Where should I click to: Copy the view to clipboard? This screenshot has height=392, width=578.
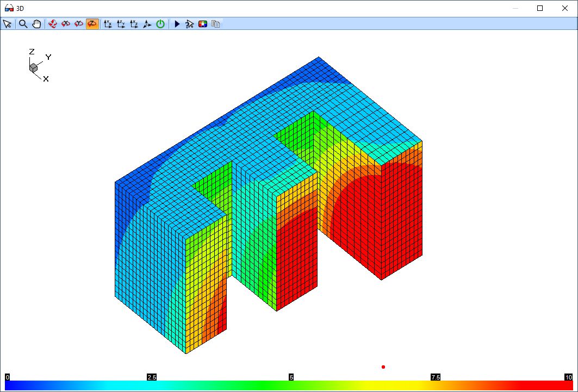coord(216,24)
